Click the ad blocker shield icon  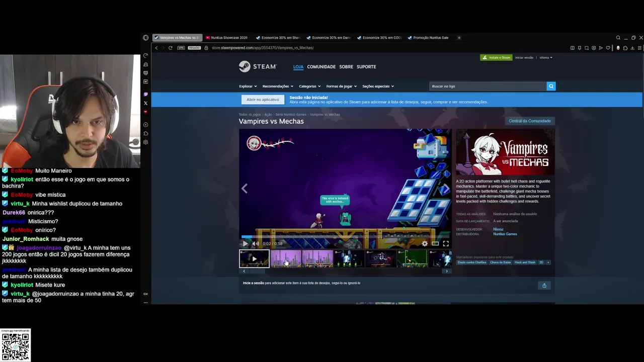click(594, 48)
